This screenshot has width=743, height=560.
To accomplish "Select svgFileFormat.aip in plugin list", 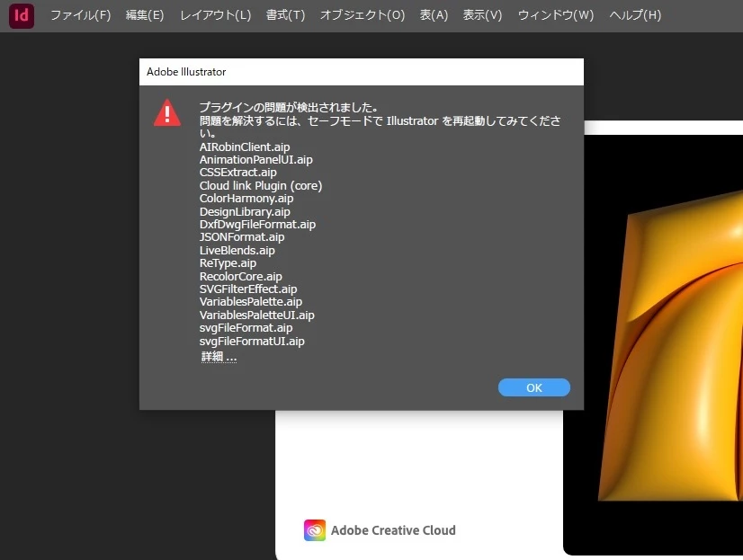I will pos(246,328).
